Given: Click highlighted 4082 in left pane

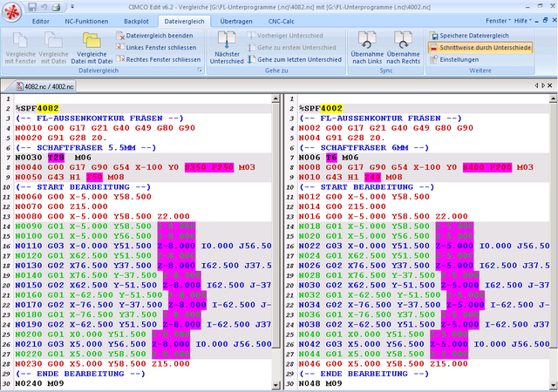Looking at the screenshot, I should [48, 108].
